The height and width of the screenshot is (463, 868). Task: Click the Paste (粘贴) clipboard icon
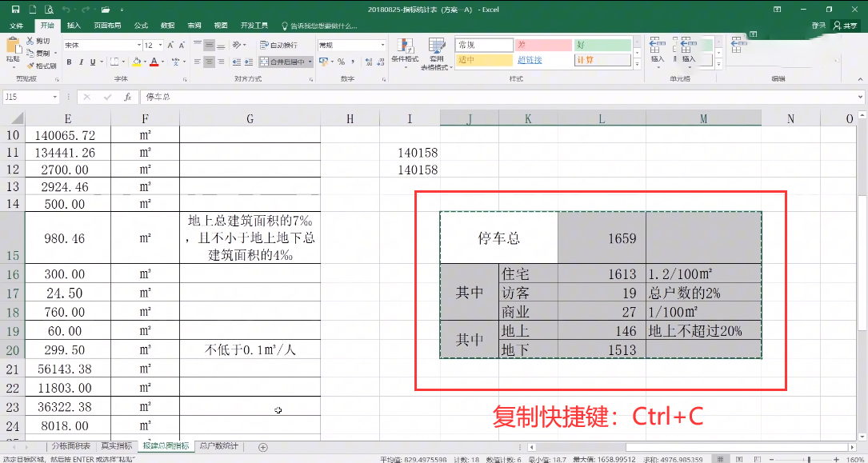click(x=13, y=46)
